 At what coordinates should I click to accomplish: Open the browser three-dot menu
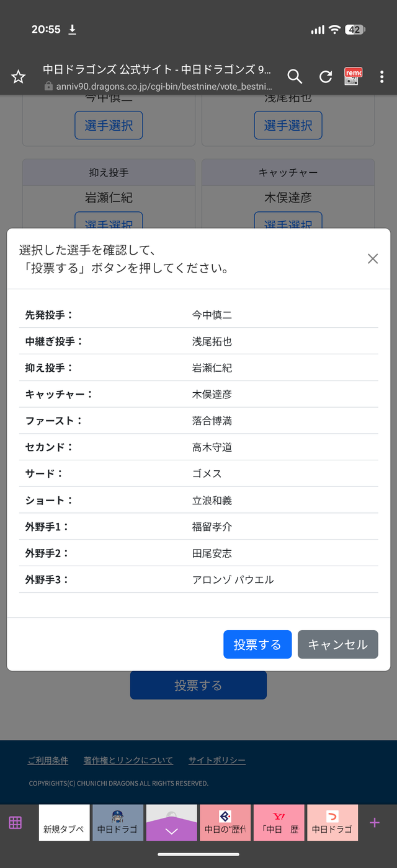[x=381, y=77]
